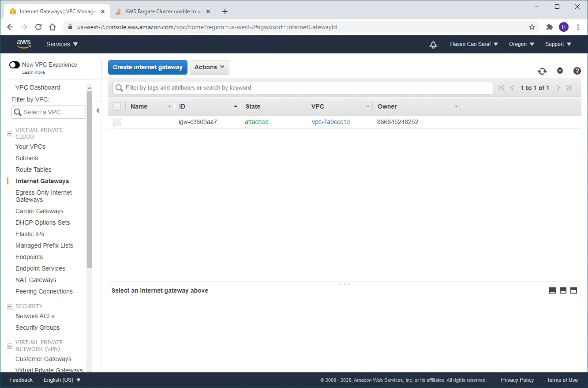Bookmark this page with the star icon
588x388 pixels.
(532, 27)
